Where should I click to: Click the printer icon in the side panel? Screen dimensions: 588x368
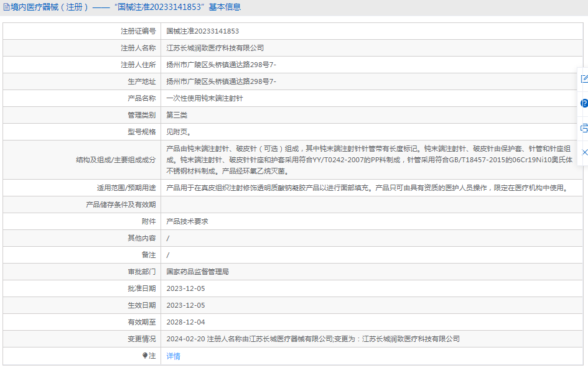point(584,128)
